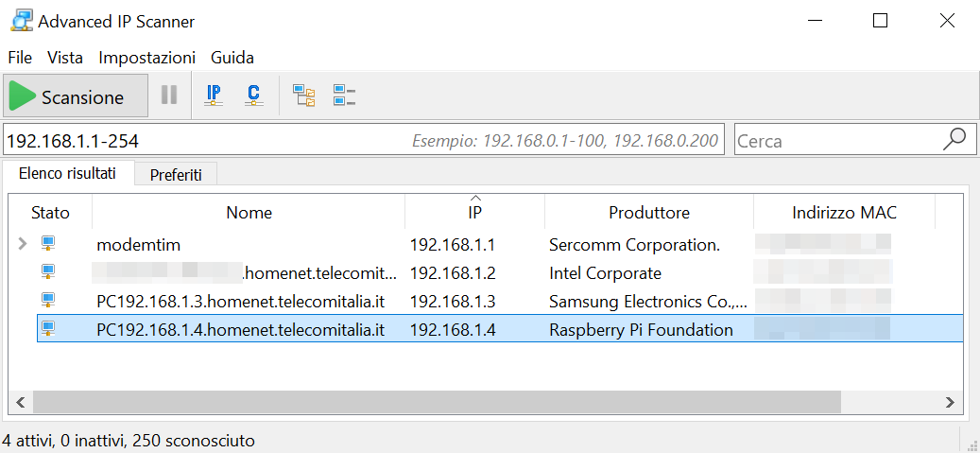Click the Raspberry Pi row status icon
Screen dimensions: 980x453
click(x=48, y=329)
